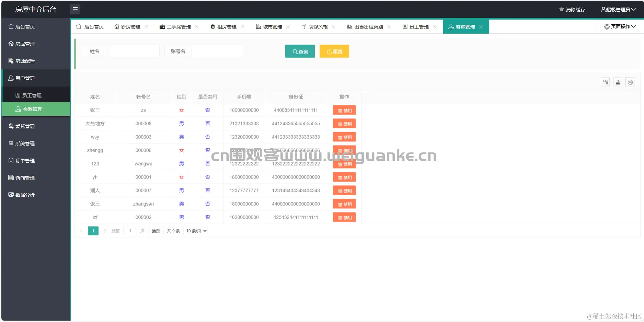Click 禁用 button for account wangwu
The image size is (644, 322).
344,164
